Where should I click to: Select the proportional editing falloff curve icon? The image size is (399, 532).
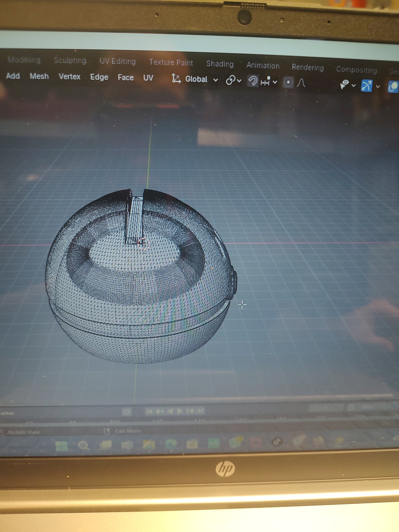coord(301,83)
